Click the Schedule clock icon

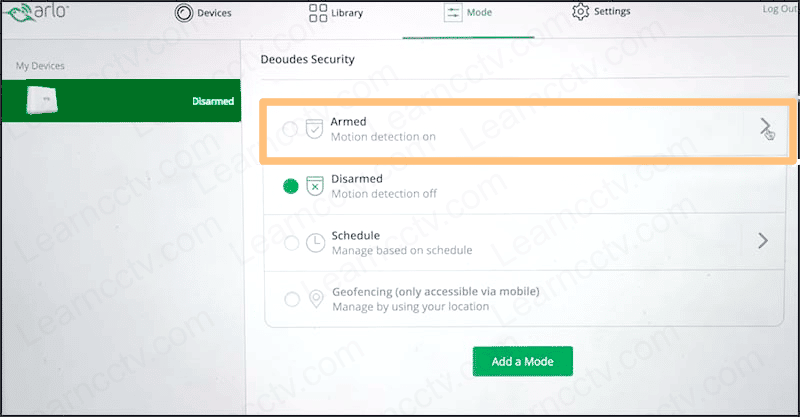[314, 242]
